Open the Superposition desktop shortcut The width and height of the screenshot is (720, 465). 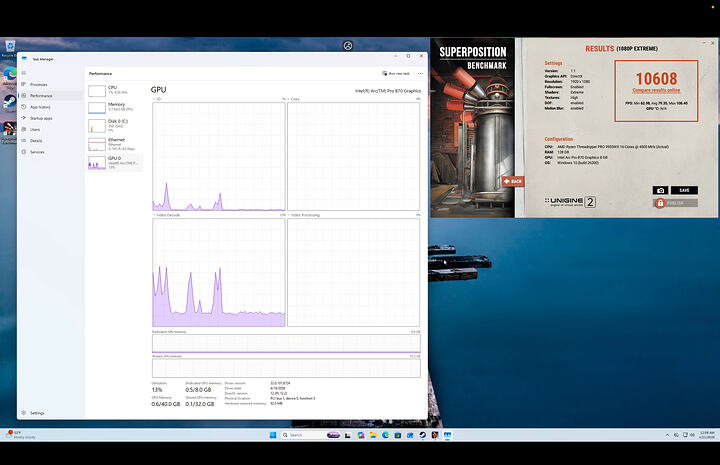pos(9,133)
